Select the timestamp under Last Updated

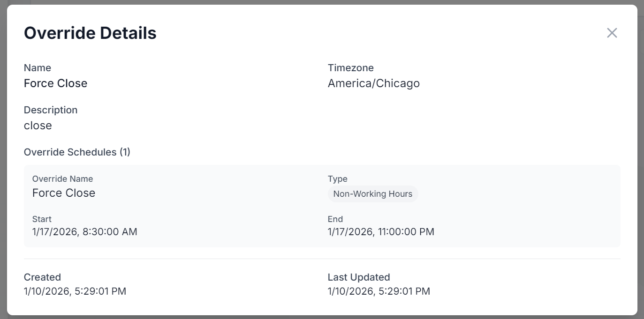379,291
